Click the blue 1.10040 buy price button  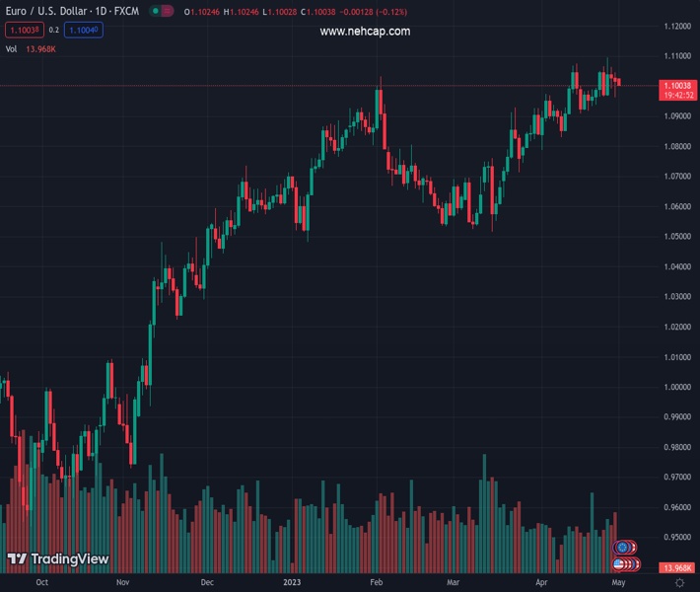(83, 31)
